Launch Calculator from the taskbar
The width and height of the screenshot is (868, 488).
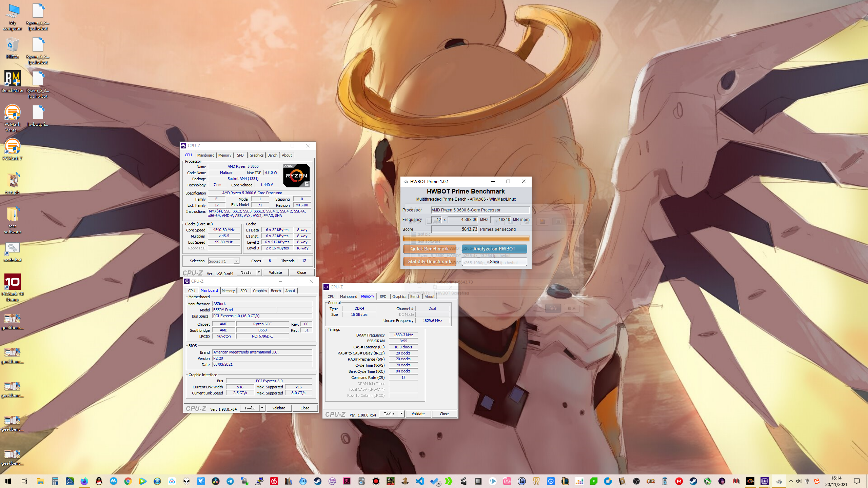(x=55, y=481)
